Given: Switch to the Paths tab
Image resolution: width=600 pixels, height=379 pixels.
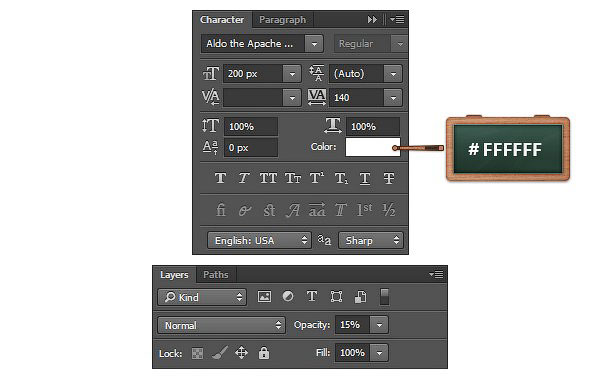Looking at the screenshot, I should [216, 275].
